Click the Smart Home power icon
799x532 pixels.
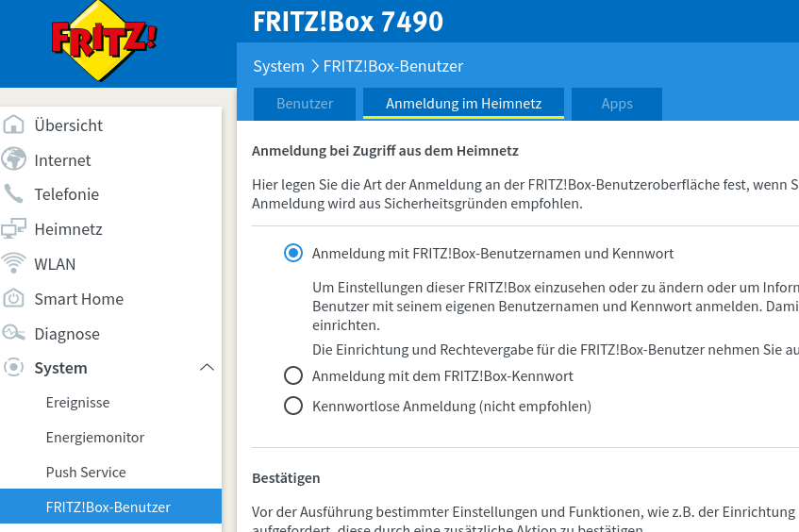point(13,298)
